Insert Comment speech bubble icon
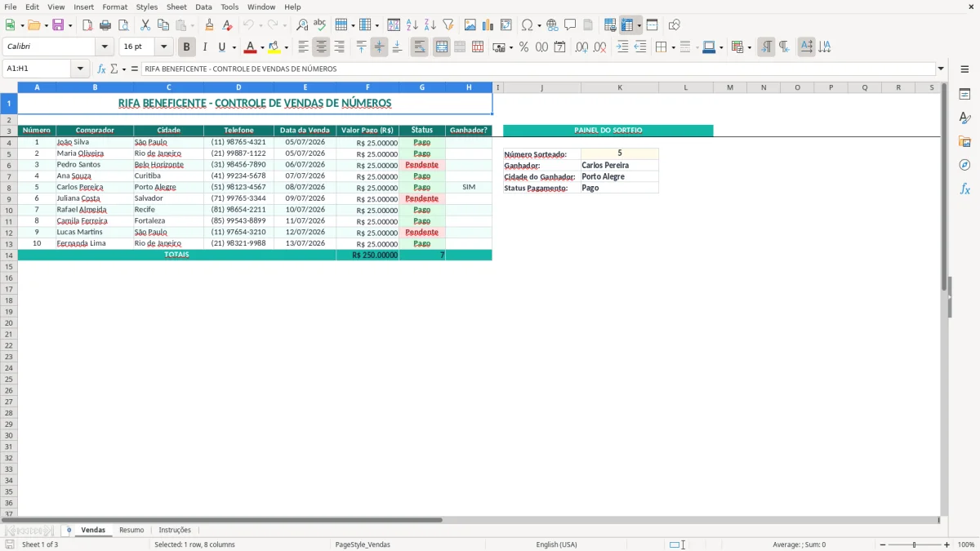This screenshot has width=980, height=551. (570, 25)
